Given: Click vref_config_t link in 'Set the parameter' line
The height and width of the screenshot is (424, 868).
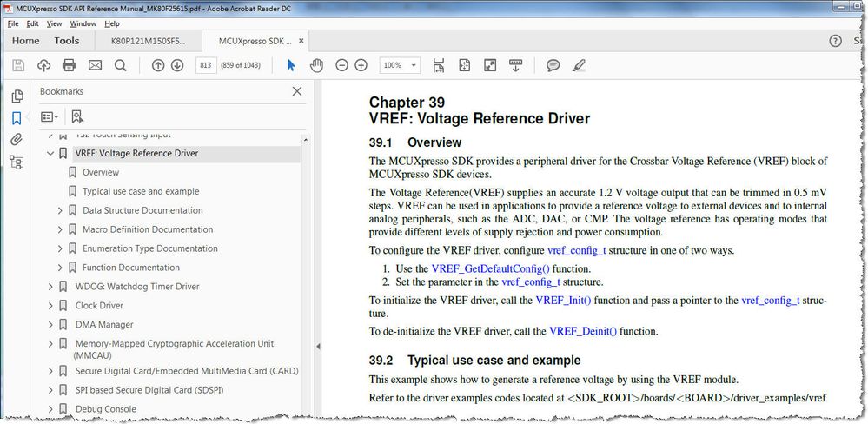Looking at the screenshot, I should click(x=530, y=282).
